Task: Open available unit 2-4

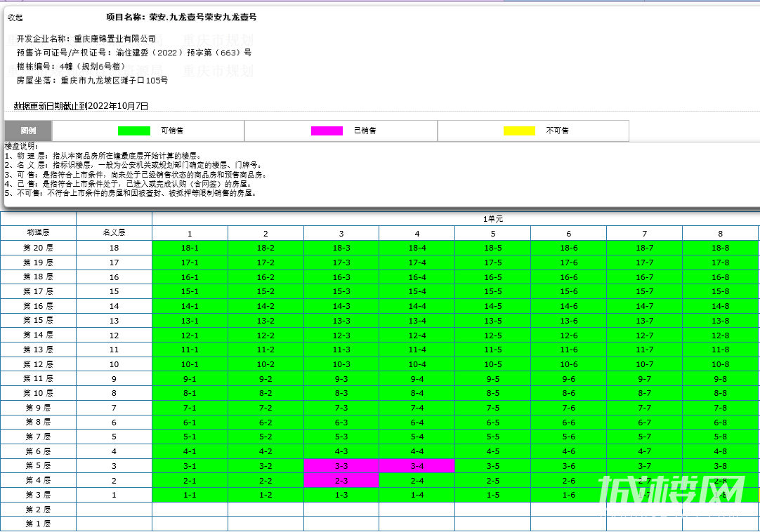Action: click(x=417, y=481)
